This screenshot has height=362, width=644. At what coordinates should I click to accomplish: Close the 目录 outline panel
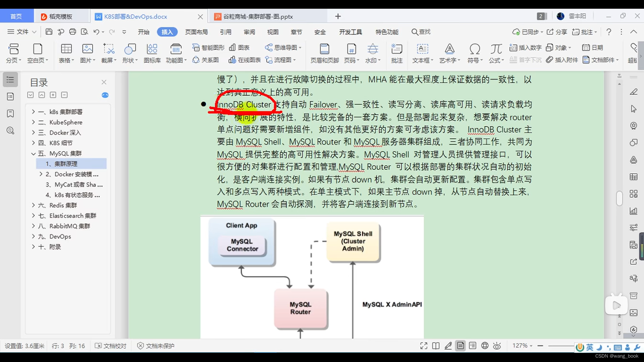point(104,82)
